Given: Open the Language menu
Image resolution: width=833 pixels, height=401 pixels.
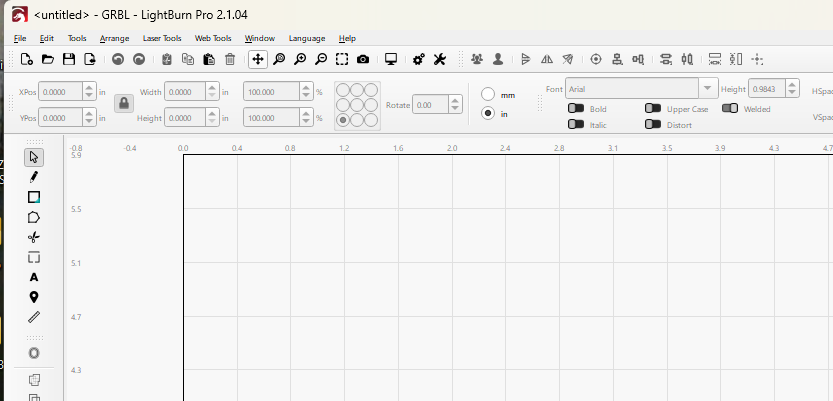Looking at the screenshot, I should pyautogui.click(x=307, y=38).
